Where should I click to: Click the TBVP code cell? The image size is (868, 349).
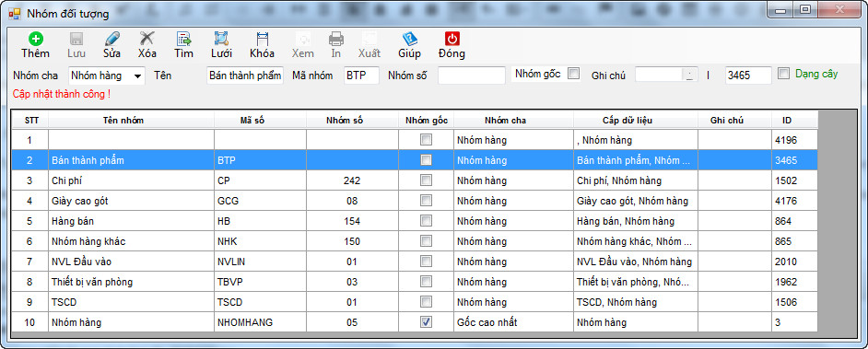tap(260, 282)
